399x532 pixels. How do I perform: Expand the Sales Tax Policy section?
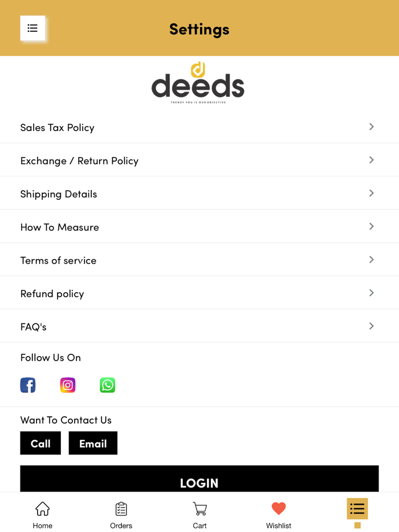tap(199, 127)
